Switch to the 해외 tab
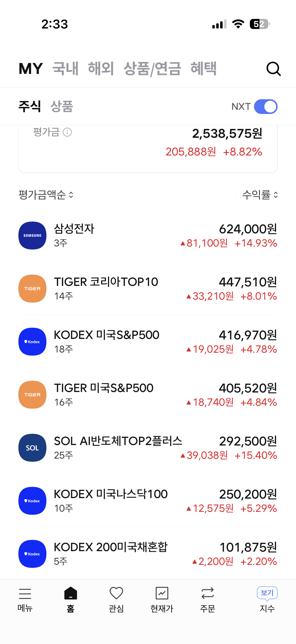296x644 pixels. coord(101,69)
